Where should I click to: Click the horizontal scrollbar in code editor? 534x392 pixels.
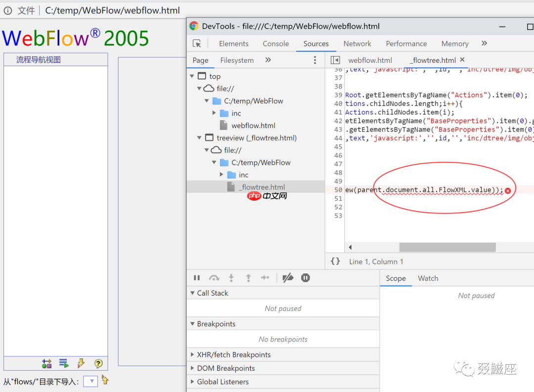(447, 247)
